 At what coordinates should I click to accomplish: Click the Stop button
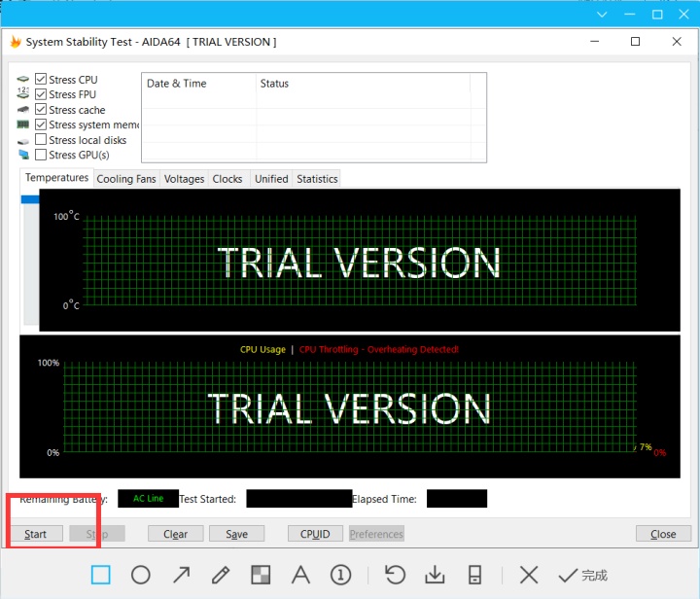(97, 534)
